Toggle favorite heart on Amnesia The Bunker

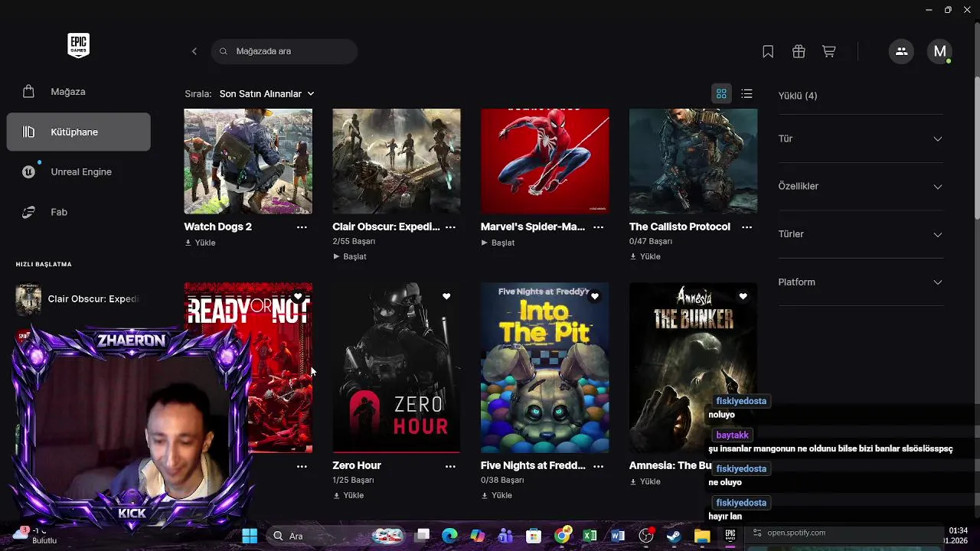743,296
